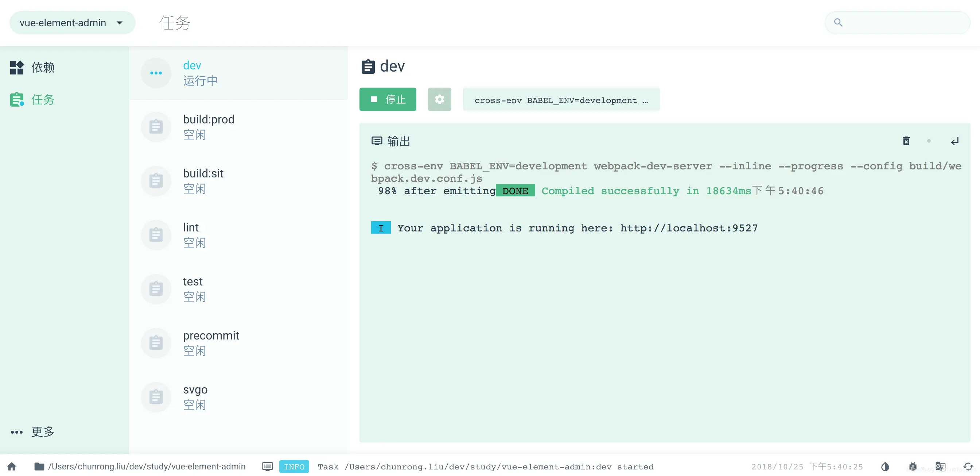
Task: Toggle dark mode with the contrast icon
Action: pos(885,466)
